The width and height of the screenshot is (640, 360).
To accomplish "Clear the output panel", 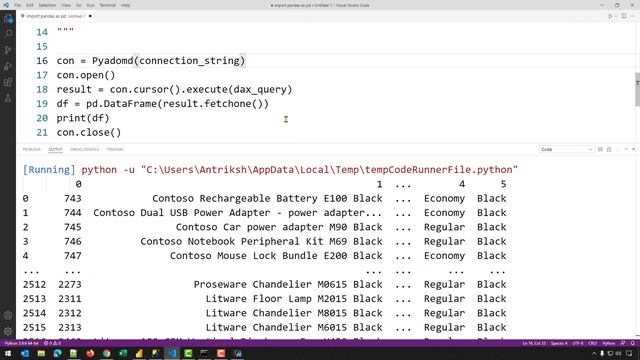I will coord(600,149).
